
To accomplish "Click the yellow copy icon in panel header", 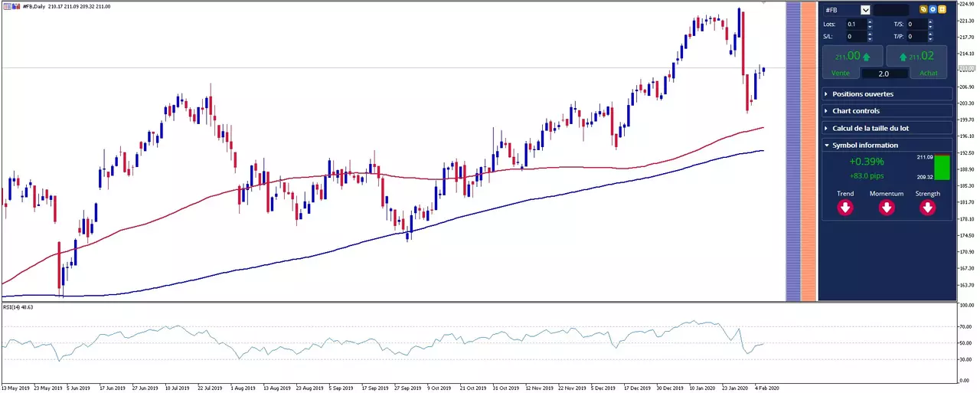I will click(x=924, y=9).
